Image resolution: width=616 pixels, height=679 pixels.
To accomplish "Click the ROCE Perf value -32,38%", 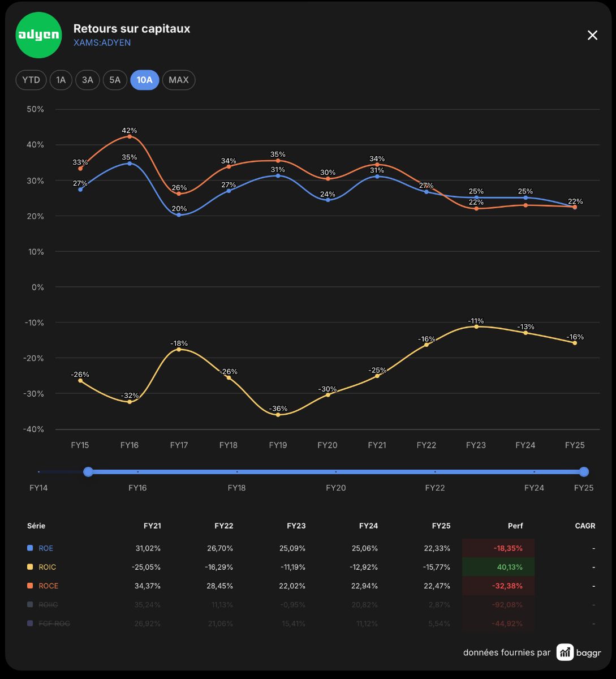I will 507,586.
